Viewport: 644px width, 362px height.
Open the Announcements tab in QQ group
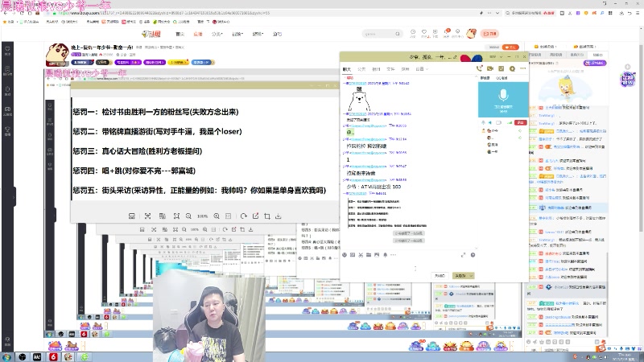(361, 69)
